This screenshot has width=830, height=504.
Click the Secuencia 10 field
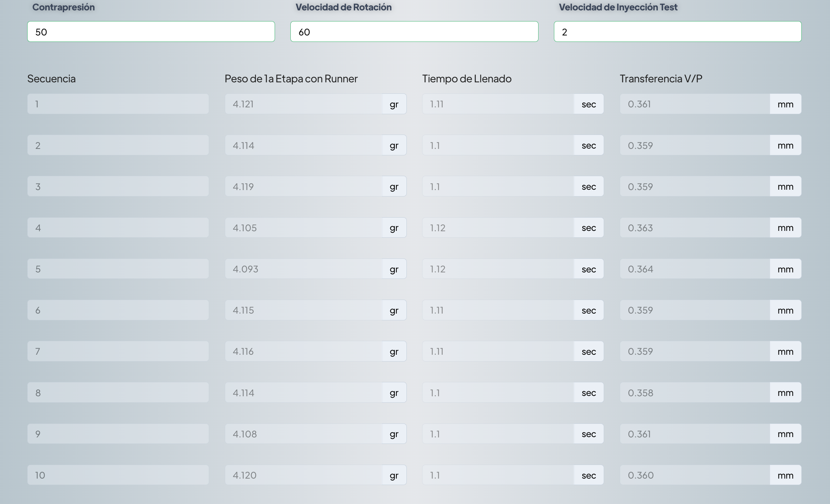118,475
